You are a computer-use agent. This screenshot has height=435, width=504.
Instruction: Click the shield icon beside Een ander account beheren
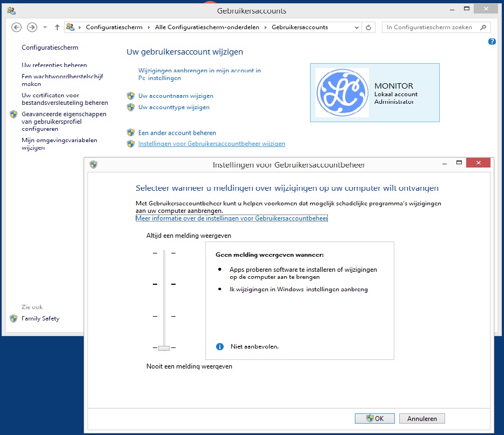point(131,132)
